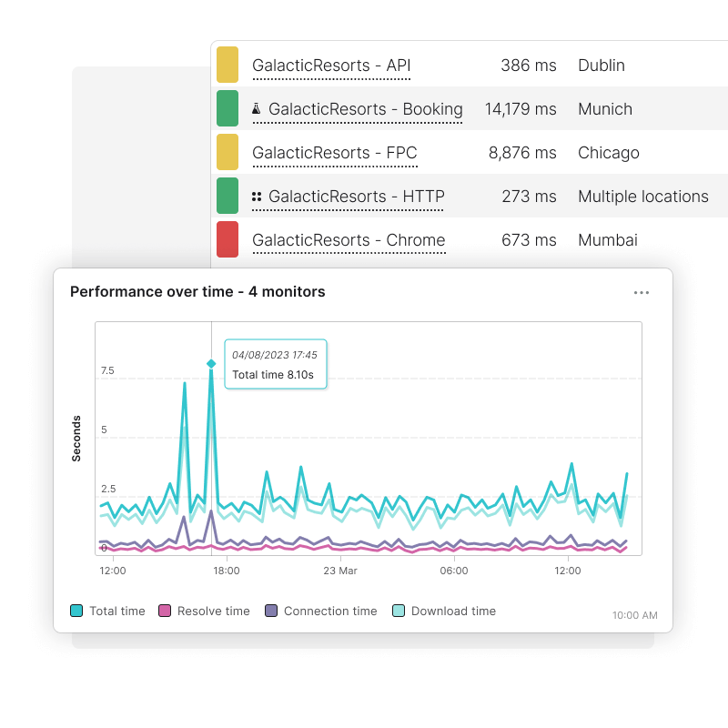Open the GalacticResorts - Chrome monitor
Screen dimensions: 728x728
pos(349,239)
